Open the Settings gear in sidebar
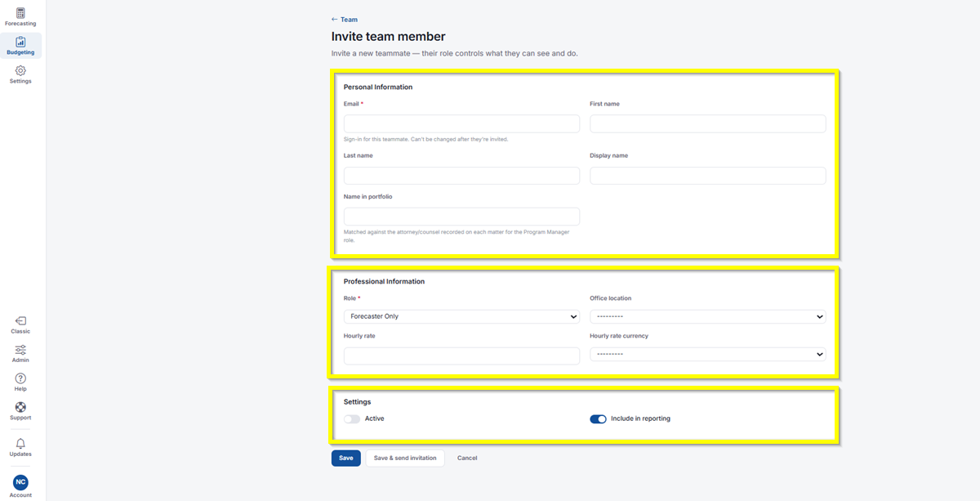980x501 pixels. click(x=20, y=70)
